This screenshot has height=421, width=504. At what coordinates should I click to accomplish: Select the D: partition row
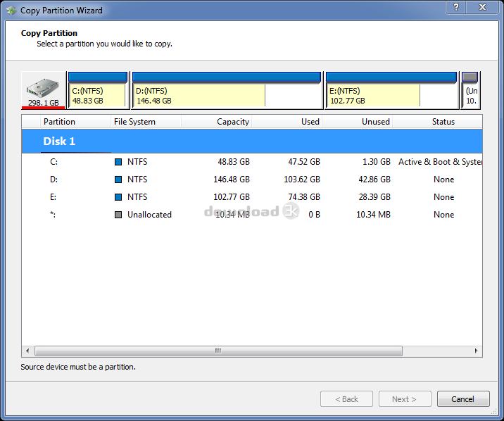coord(252,180)
